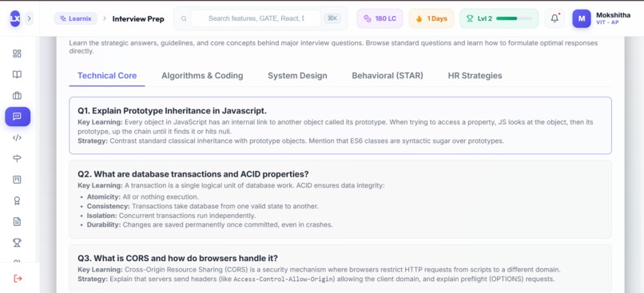The image size is (644, 293).
Task: Open the trophy icon in sidebar
Action: click(17, 243)
